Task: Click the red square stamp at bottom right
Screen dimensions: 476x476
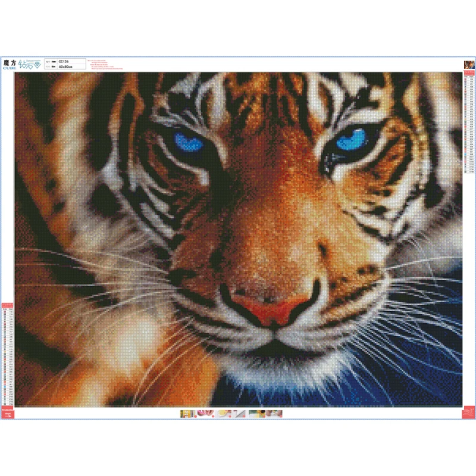Action: coord(468,412)
